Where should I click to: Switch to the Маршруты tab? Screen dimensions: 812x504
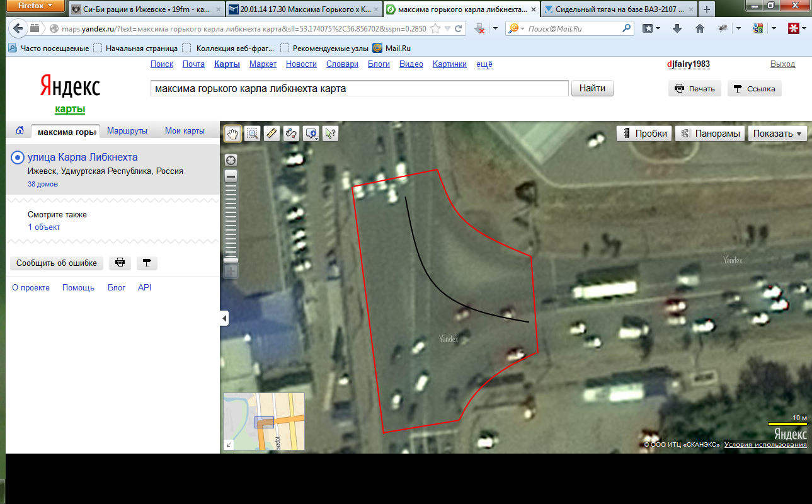[x=127, y=131]
